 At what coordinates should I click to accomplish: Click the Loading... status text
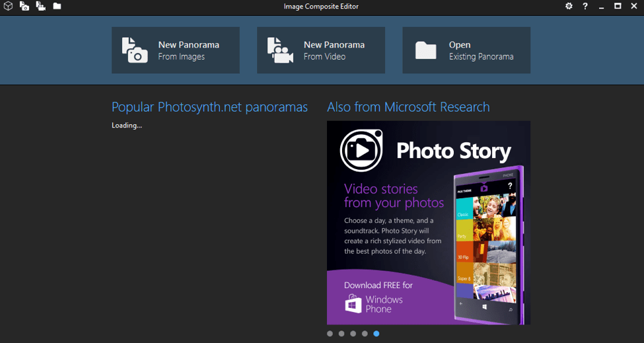127,126
